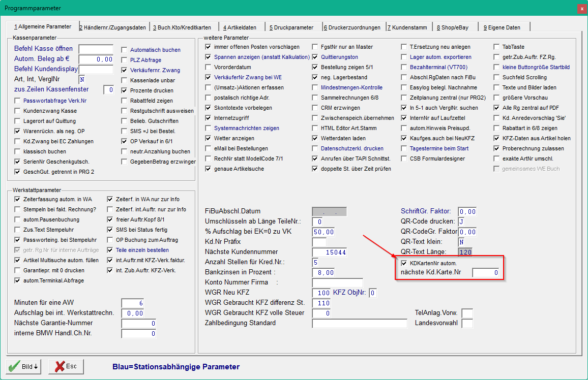Edit the Kd.Nr Präfix field
588x380 pixels.
[x=319, y=242]
